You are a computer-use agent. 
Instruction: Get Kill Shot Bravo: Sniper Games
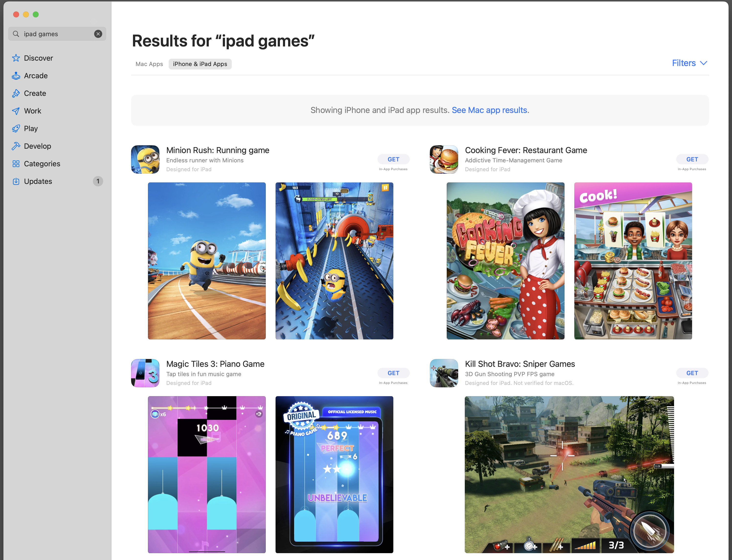coord(692,373)
